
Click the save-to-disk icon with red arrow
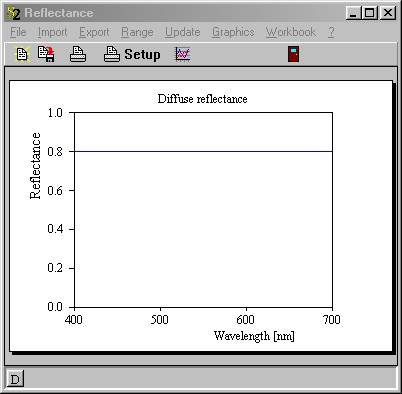(46, 54)
